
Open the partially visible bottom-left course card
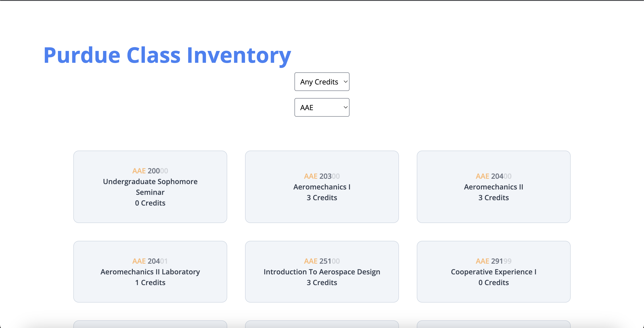coord(150,324)
